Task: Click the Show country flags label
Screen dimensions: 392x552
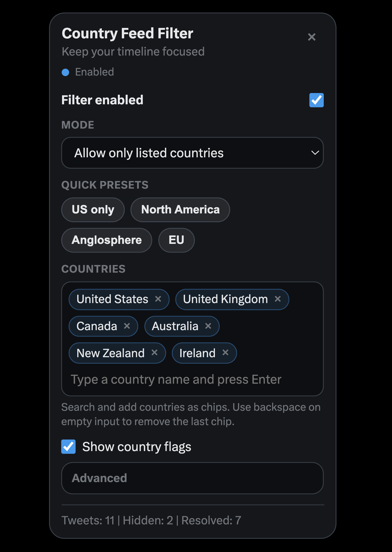Action: click(137, 447)
